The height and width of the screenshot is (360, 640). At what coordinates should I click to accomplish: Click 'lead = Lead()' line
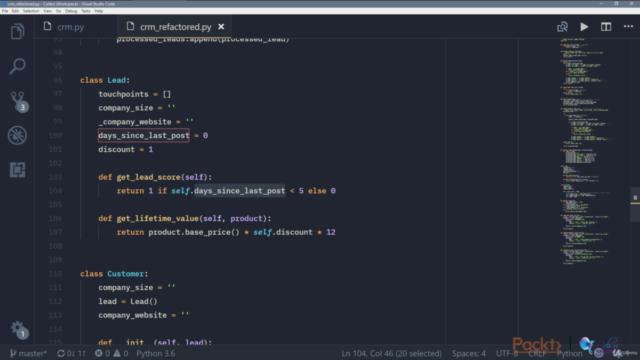(128, 302)
